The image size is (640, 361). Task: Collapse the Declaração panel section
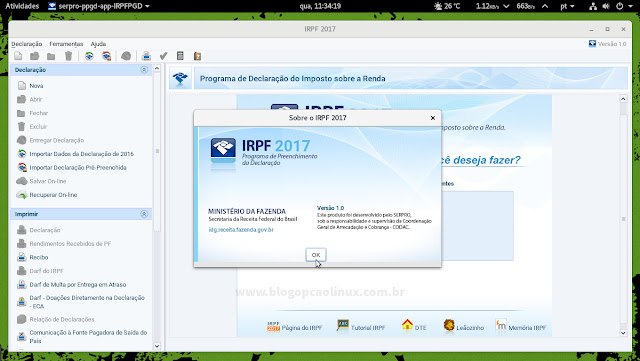(x=144, y=70)
